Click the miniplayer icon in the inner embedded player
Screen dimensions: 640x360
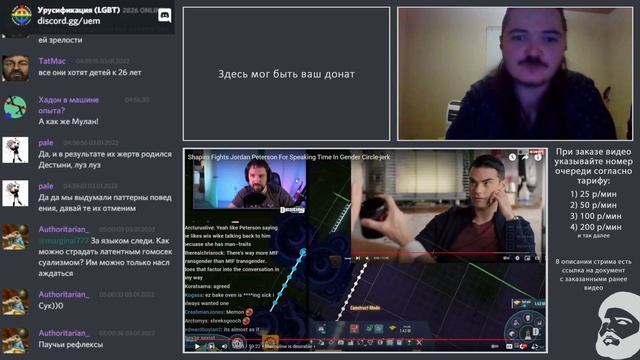coord(527,258)
